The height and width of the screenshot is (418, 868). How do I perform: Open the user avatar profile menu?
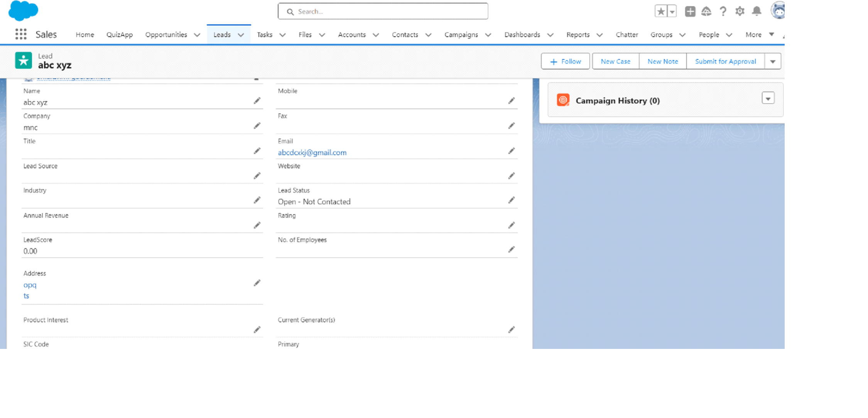[x=778, y=11]
